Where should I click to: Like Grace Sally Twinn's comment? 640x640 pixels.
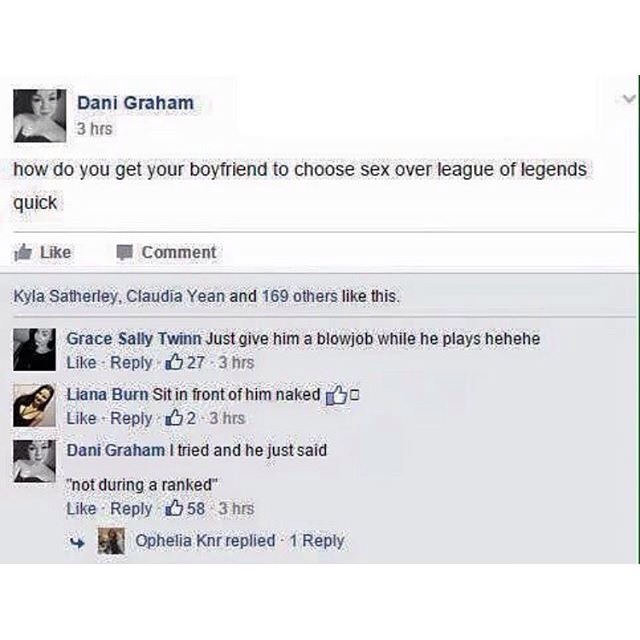80,362
